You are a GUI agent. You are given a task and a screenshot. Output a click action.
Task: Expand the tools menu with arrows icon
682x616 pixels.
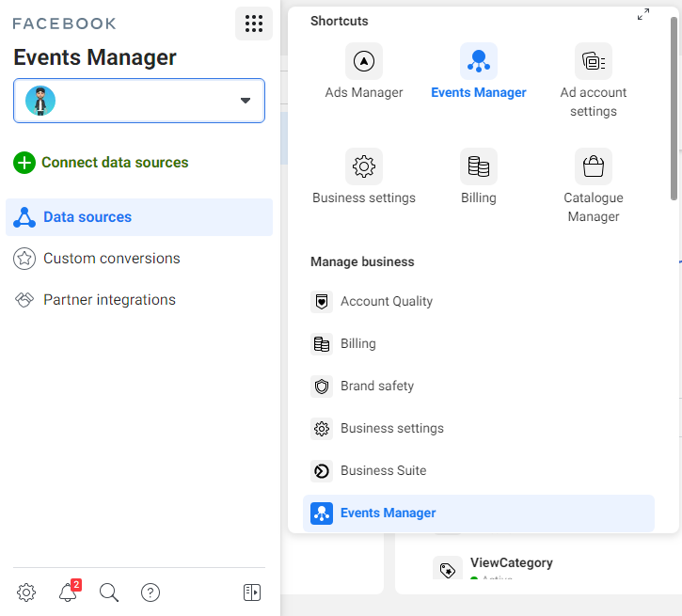point(643,14)
